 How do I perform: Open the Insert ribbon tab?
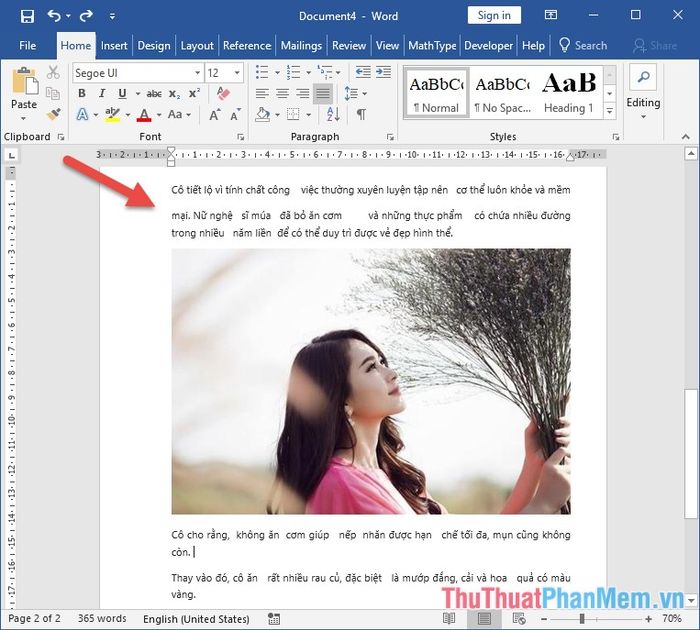tap(114, 45)
